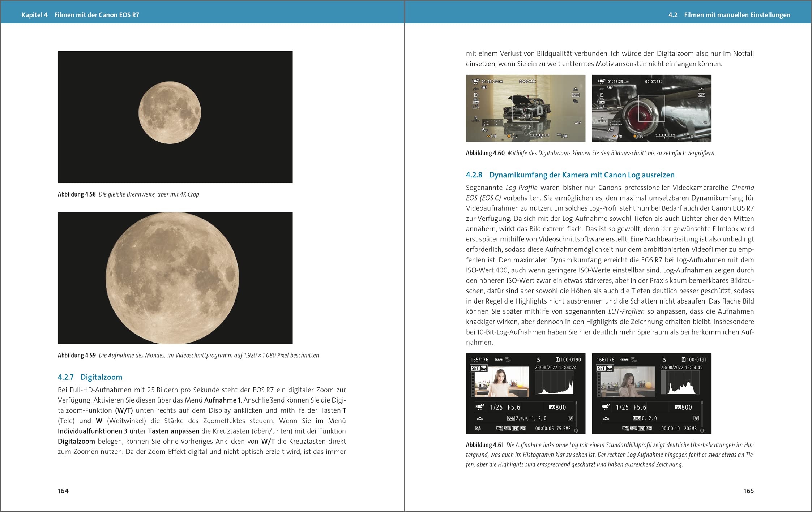Select the digital zoom magnifier icon in x1.0 screen
This screenshot has height=512, width=812.
[476, 107]
